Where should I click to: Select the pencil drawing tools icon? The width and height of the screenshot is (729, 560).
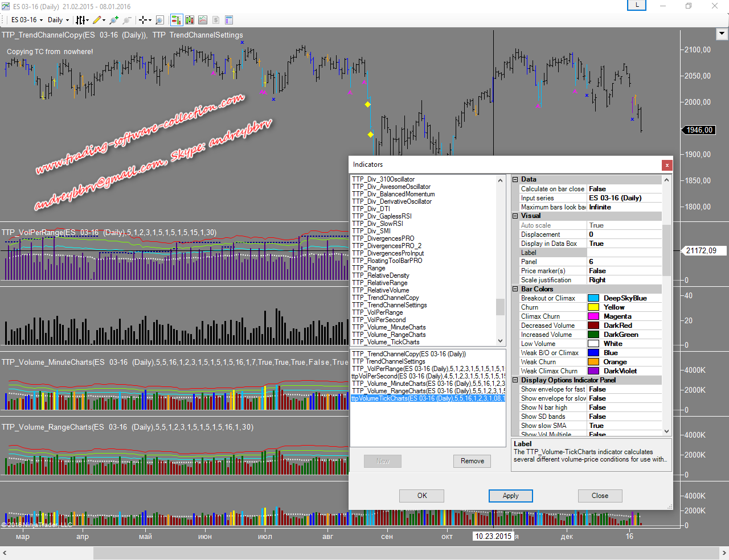point(97,20)
